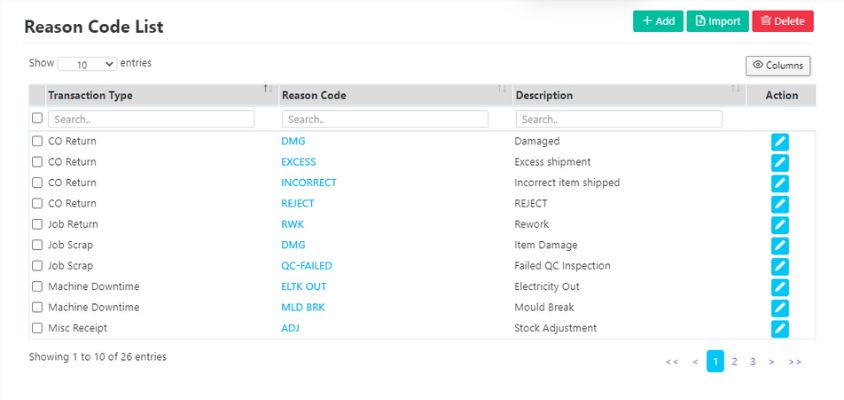Sort by Reason Code column arrows
This screenshot has height=400, width=844.
coord(502,88)
